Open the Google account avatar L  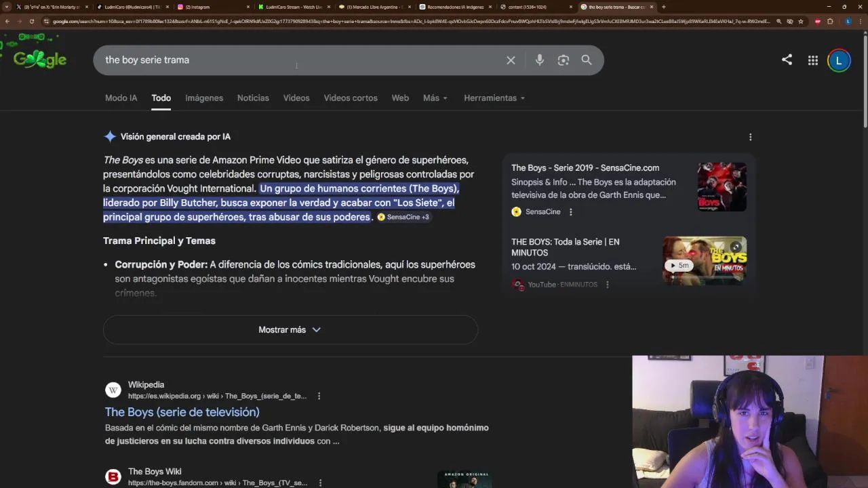tap(839, 60)
